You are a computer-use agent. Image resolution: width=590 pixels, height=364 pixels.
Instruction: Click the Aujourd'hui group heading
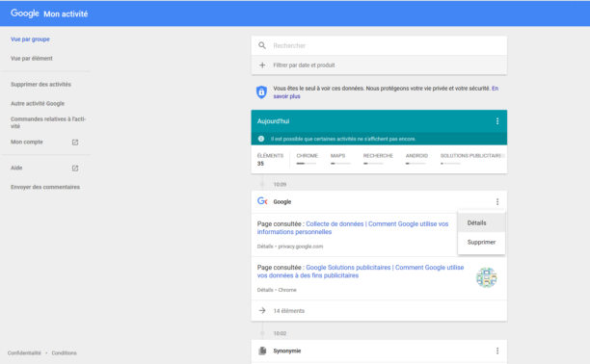pyautogui.click(x=273, y=121)
